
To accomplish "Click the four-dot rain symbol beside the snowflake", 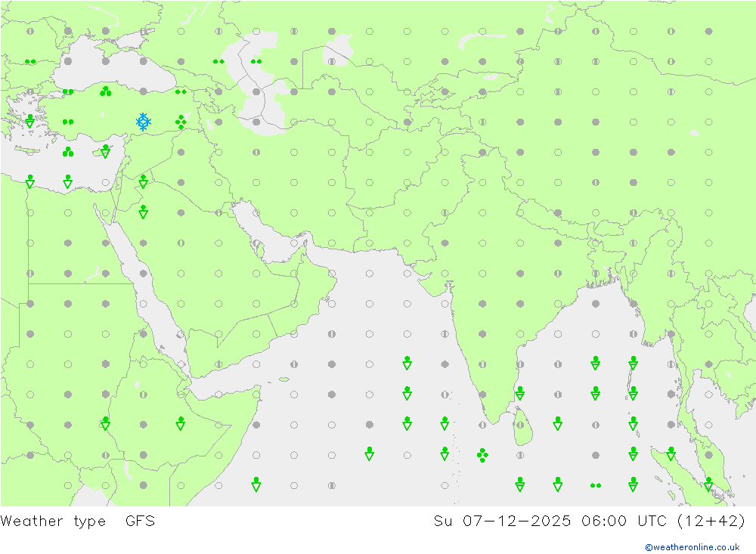I will [181, 122].
